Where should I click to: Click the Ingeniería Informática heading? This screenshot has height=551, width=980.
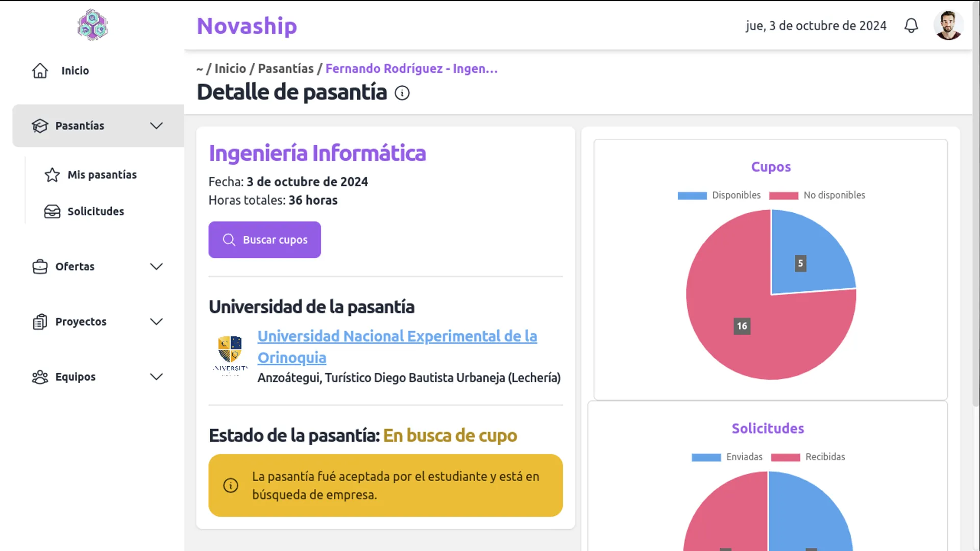317,153
